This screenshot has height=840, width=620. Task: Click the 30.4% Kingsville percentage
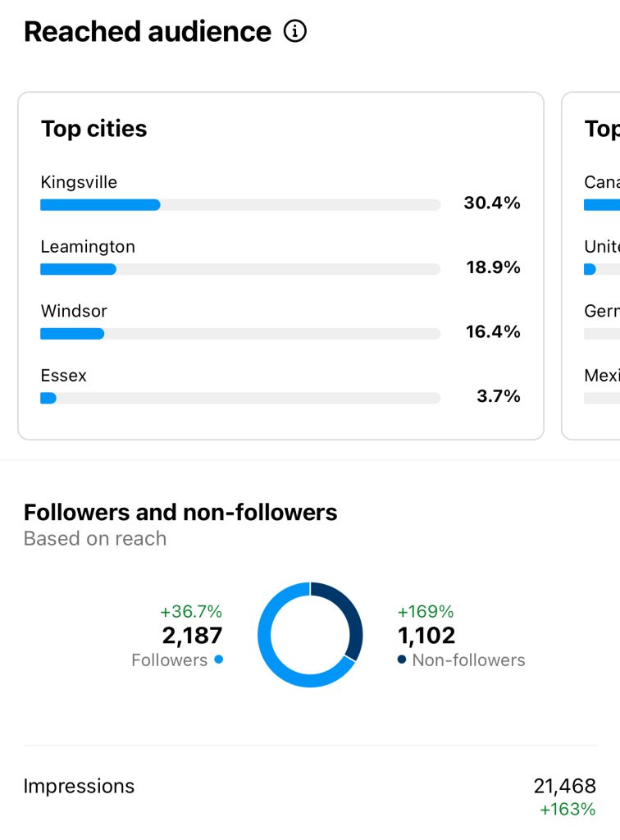point(492,203)
